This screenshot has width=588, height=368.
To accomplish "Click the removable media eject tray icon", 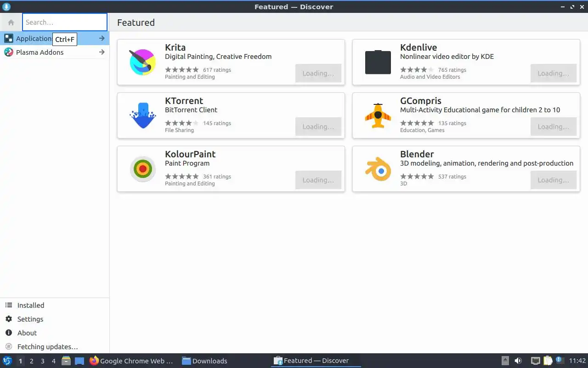I will [505, 361].
